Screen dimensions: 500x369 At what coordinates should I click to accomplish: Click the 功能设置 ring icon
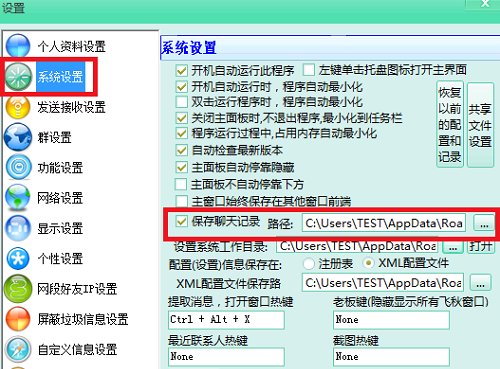click(x=18, y=167)
